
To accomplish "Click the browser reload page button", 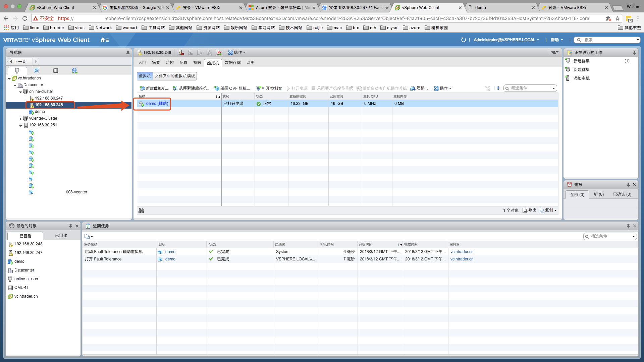I will point(25,18).
